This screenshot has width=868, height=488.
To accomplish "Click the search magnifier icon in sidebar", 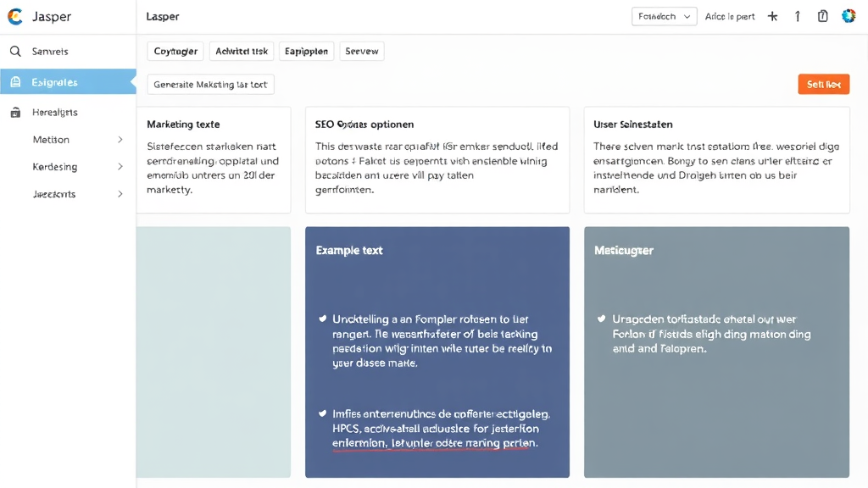I will click(x=15, y=52).
